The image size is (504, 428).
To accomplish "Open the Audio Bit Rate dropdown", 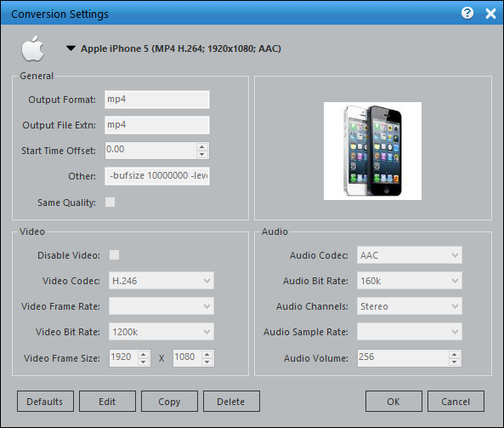I will point(410,281).
